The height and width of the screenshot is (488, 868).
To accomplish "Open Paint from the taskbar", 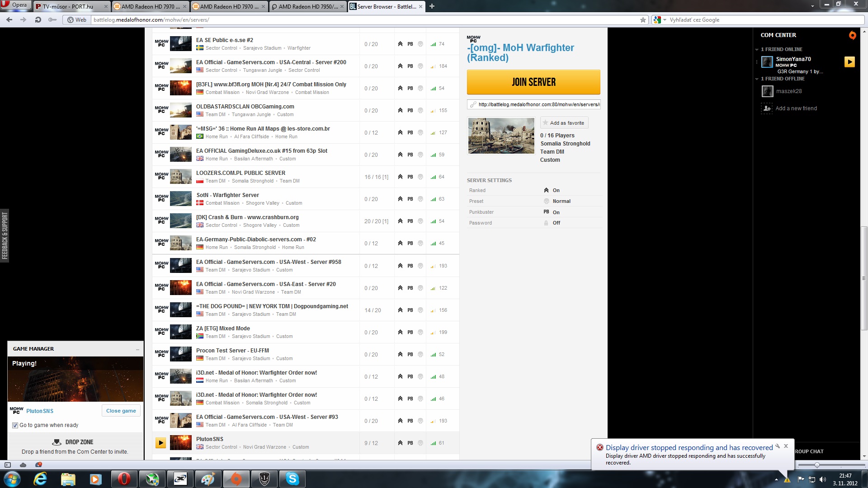I will click(x=208, y=479).
